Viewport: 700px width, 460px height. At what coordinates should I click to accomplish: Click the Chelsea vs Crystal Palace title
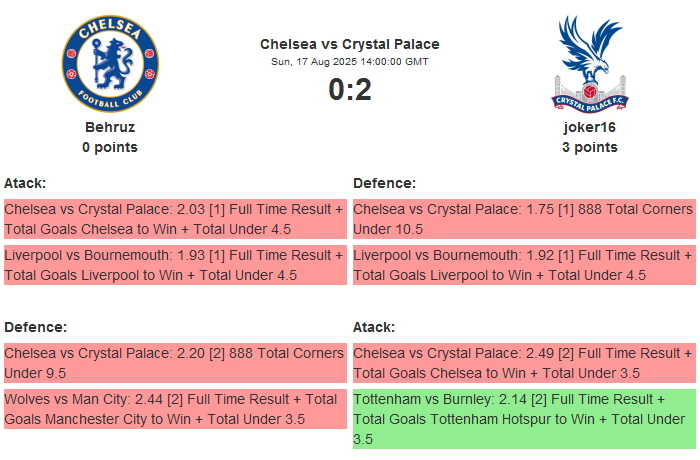click(x=350, y=44)
